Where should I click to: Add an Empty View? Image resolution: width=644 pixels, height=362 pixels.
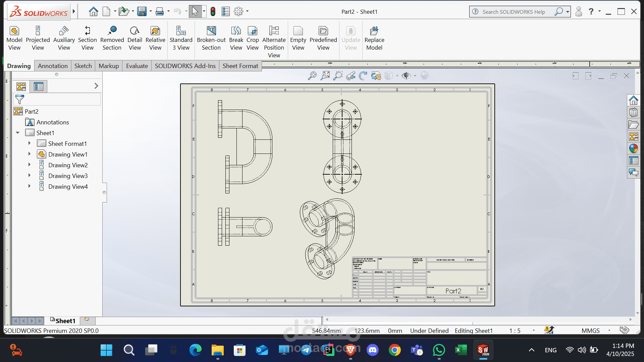coord(298,39)
